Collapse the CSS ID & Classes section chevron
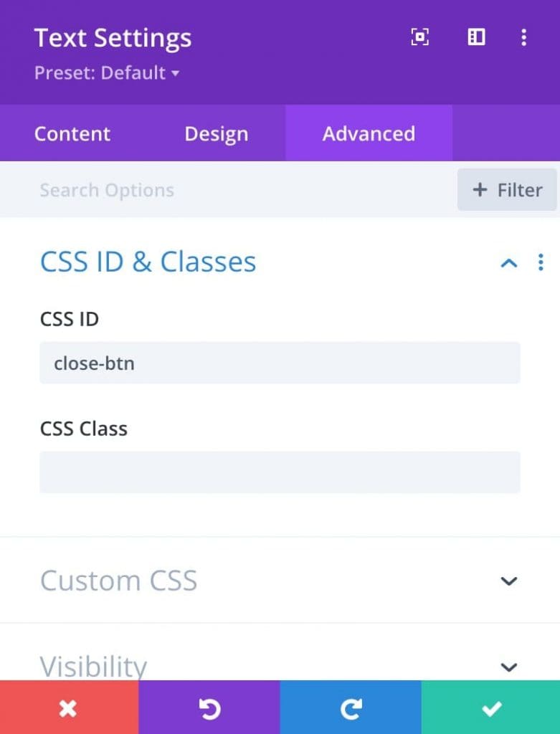This screenshot has height=734, width=560. 508,262
